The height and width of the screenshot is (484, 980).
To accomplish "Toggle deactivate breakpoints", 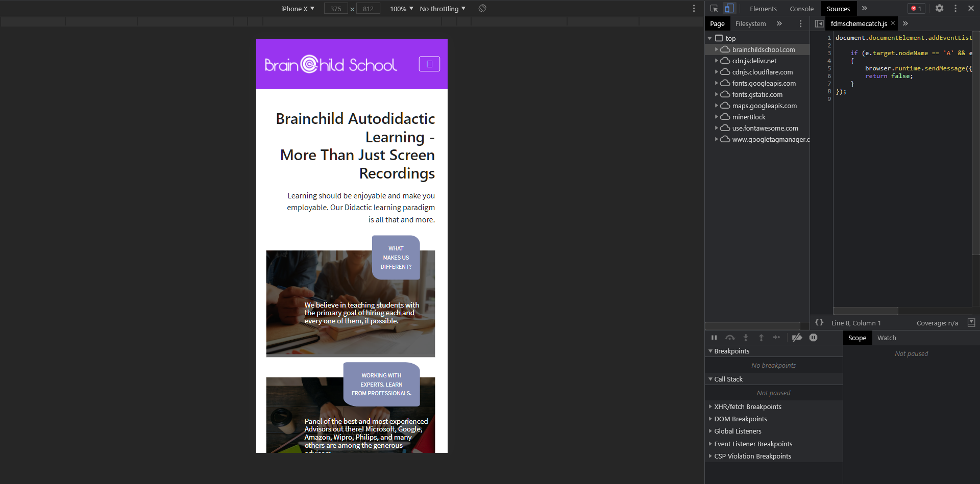I will pyautogui.click(x=797, y=338).
